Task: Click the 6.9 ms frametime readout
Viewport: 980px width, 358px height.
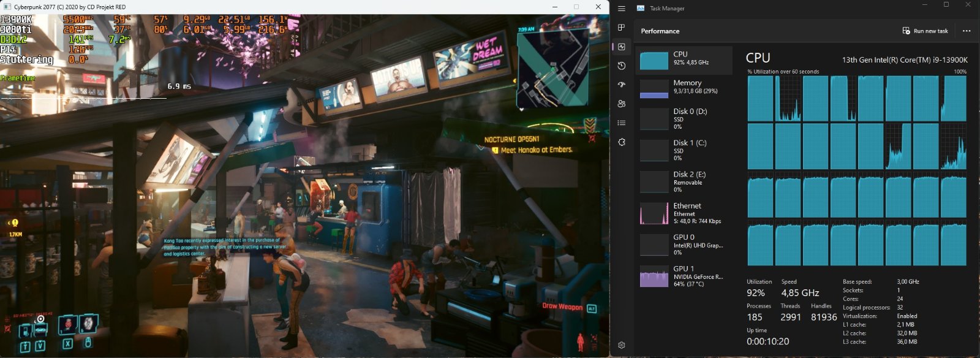Action: point(179,86)
